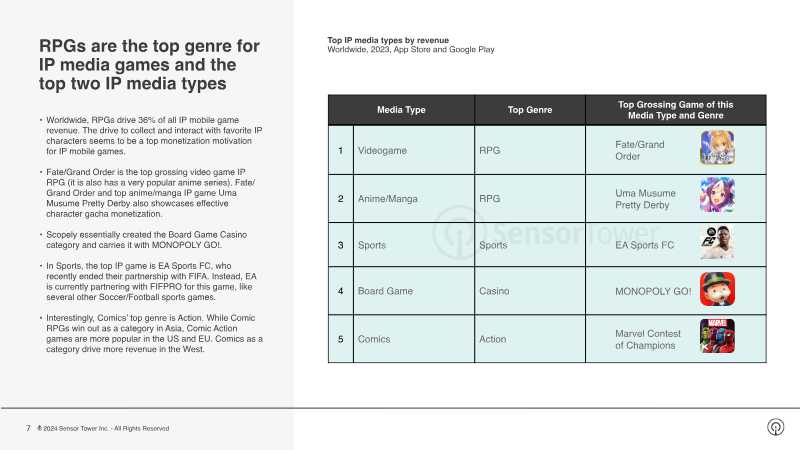Click the Marvel Contest of Champions icon
800x450 pixels.
click(x=717, y=338)
